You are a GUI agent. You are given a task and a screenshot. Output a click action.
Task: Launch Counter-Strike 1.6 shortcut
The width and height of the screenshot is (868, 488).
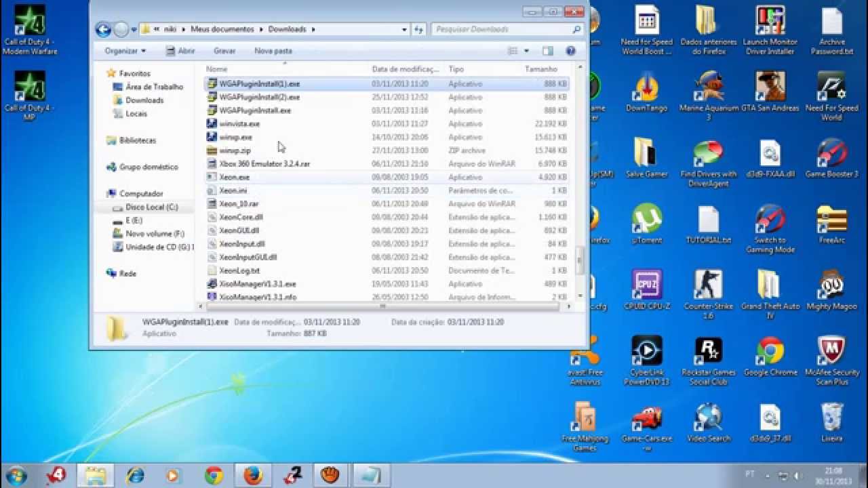[x=708, y=295]
